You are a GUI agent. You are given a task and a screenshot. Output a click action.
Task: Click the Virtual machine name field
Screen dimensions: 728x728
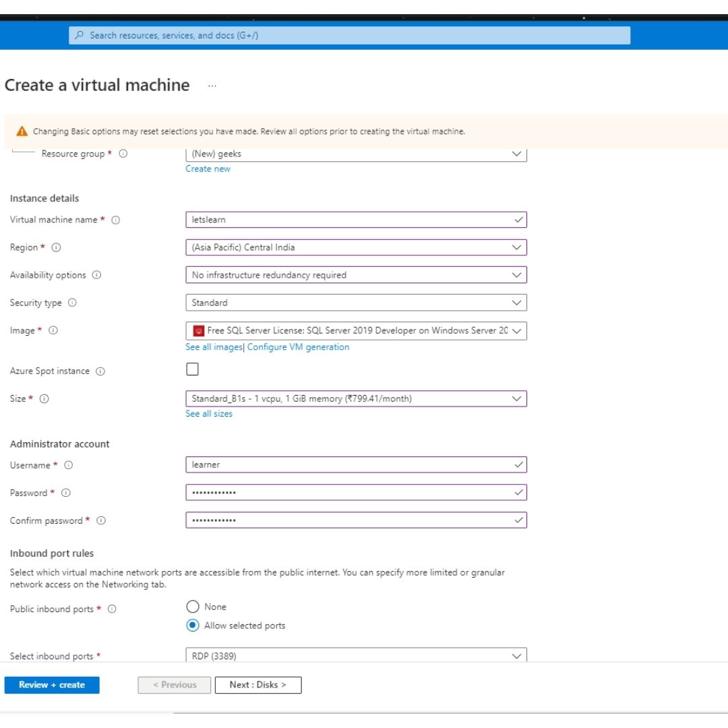tap(356, 220)
